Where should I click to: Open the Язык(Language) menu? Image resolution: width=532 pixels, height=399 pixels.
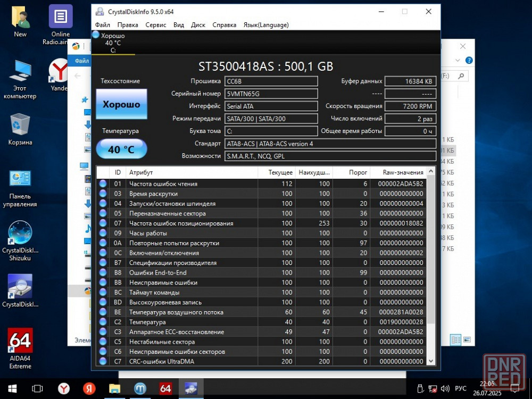coord(266,25)
